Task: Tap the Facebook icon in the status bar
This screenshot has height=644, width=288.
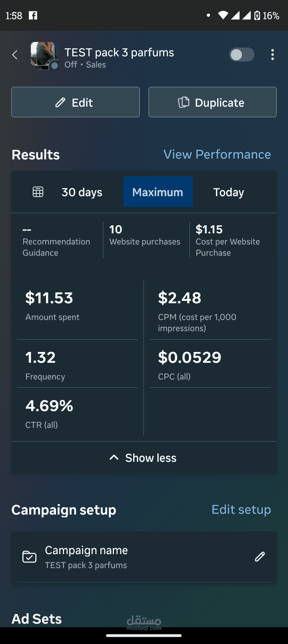Action: 33,16
